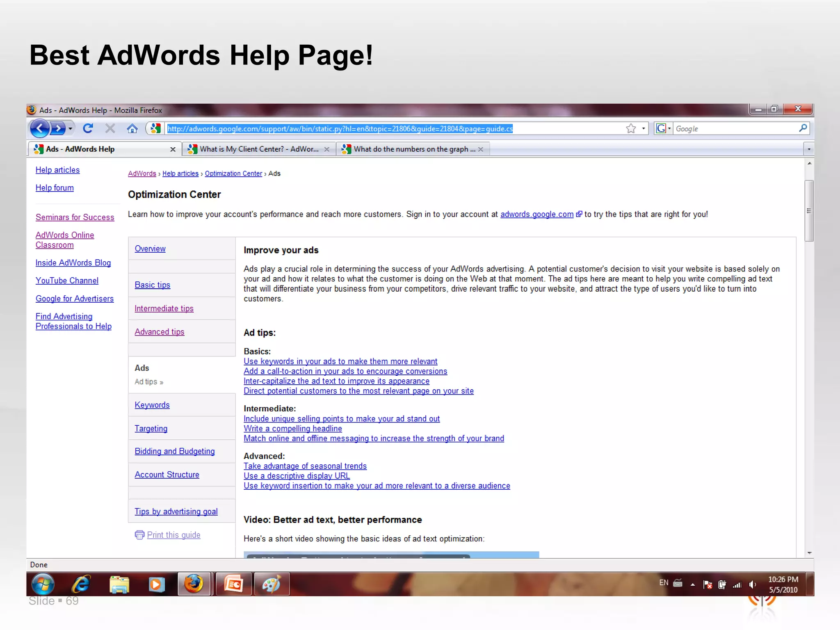
Task: Click the Firefox taskbar button
Action: 194,584
